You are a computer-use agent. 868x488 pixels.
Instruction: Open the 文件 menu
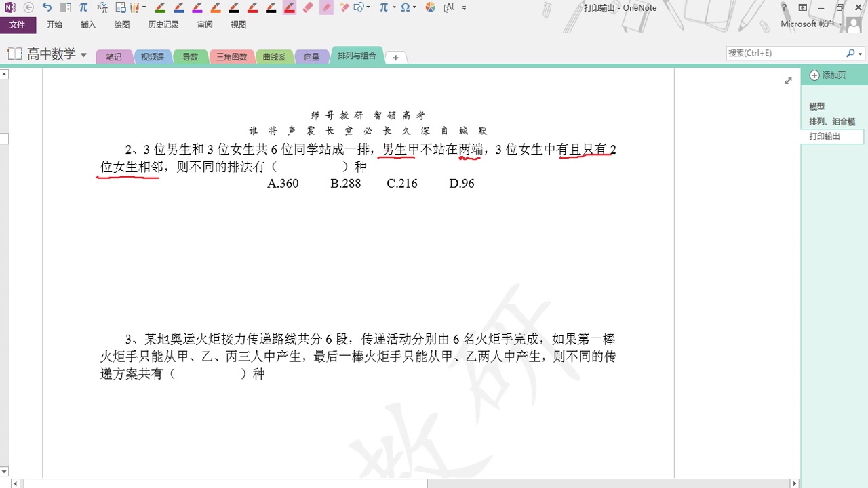pyautogui.click(x=18, y=24)
